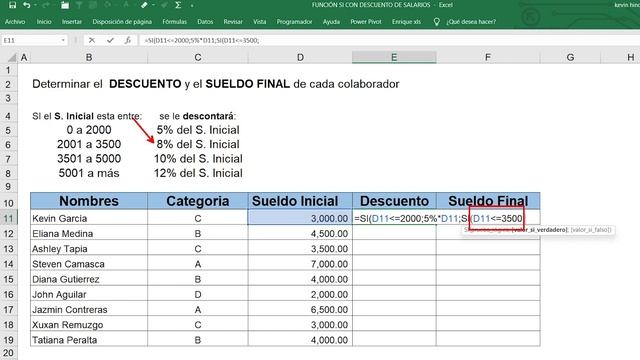
Task: Select the 'Diana Gutierrez' cell
Action: pyautogui.click(x=89, y=279)
